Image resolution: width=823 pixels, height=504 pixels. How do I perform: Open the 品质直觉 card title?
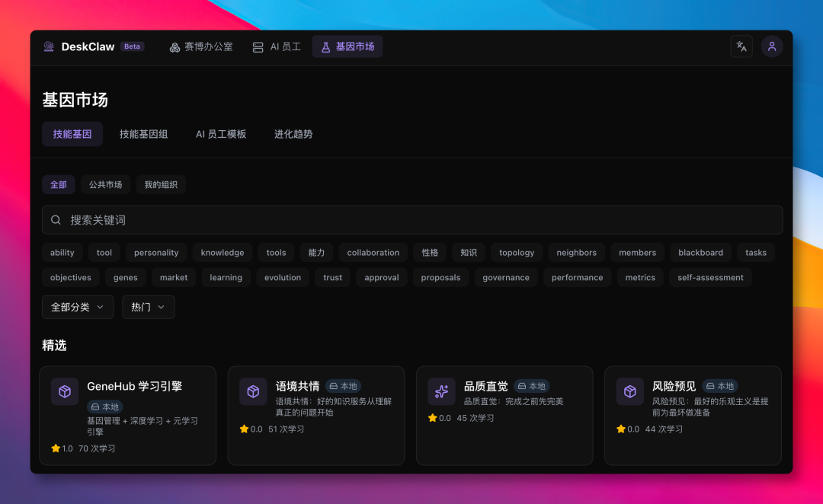coord(486,387)
